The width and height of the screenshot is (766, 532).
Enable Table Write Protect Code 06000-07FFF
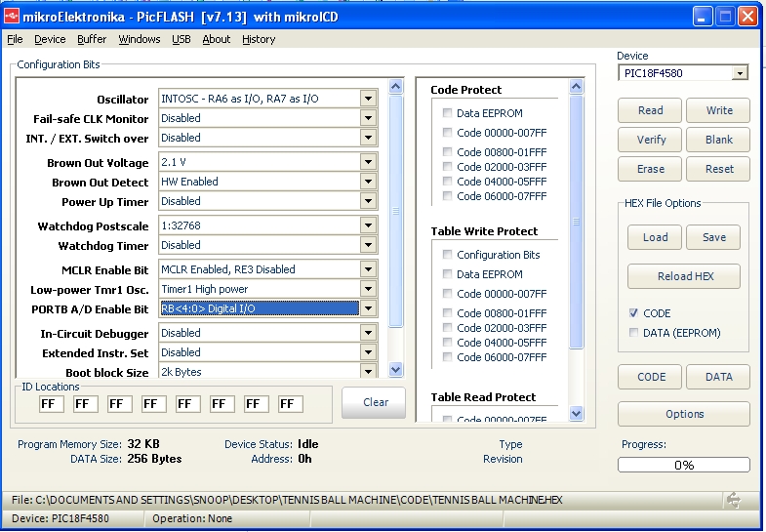pos(447,356)
